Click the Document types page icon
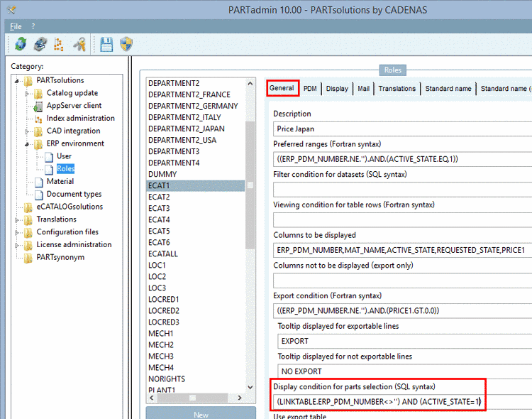 (x=39, y=195)
